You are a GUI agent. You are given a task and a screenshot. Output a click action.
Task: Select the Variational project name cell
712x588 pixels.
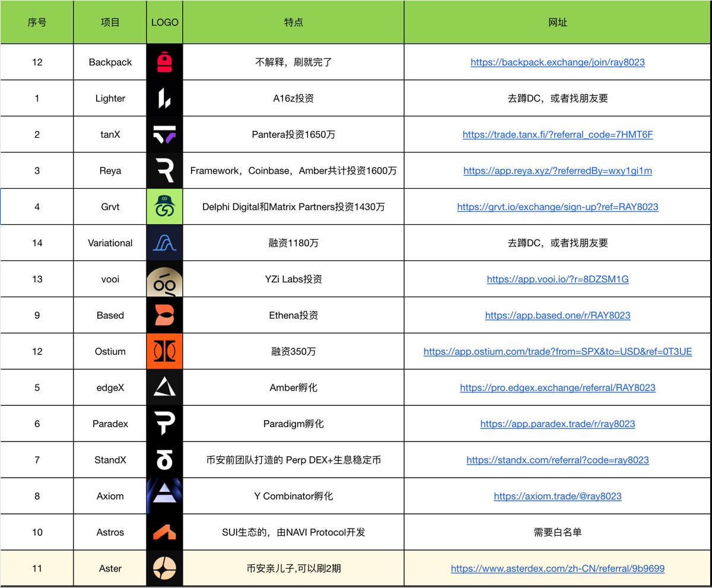110,243
